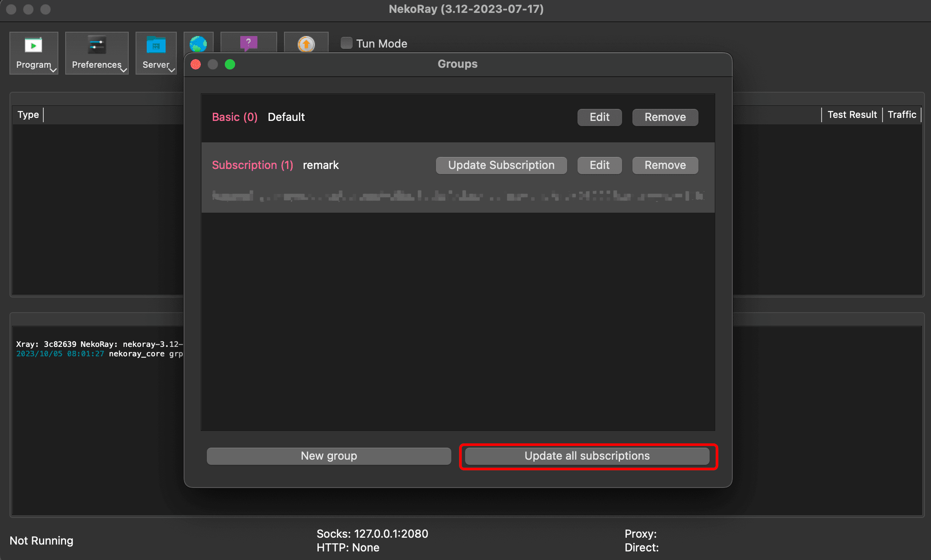Click Update Subscription for remark group
Viewport: 931px width, 560px height.
coord(501,165)
